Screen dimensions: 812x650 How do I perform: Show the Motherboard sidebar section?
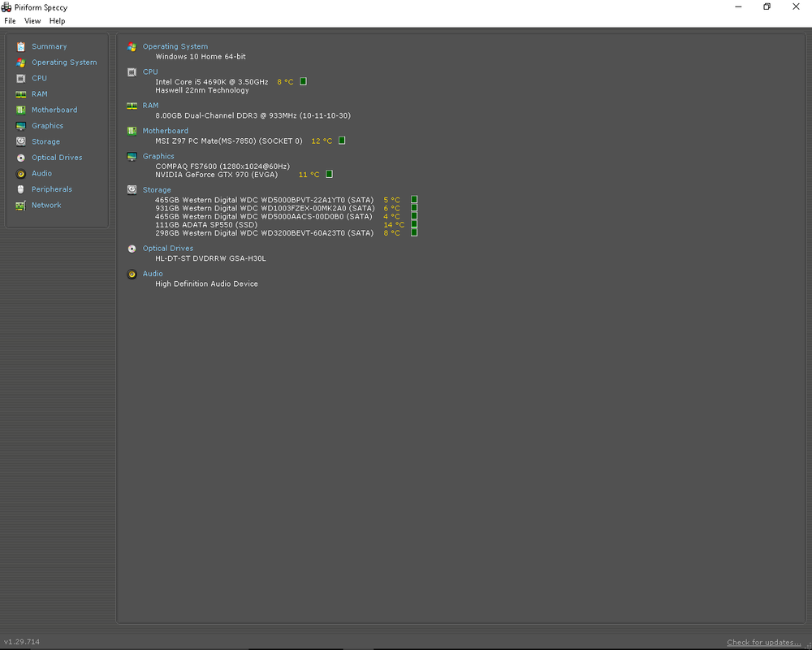(x=54, y=110)
